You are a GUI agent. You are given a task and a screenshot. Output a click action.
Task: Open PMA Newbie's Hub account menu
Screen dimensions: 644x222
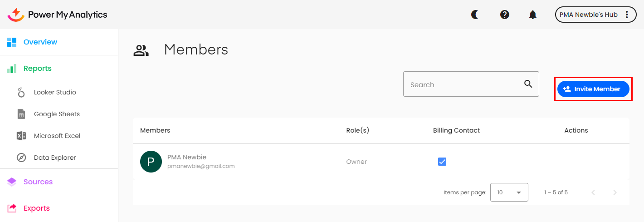coord(595,15)
